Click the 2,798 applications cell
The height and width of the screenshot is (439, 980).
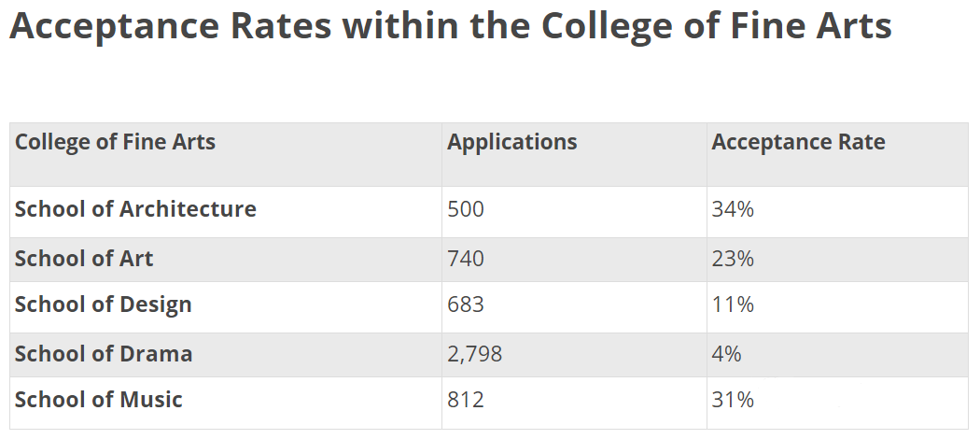tap(477, 354)
